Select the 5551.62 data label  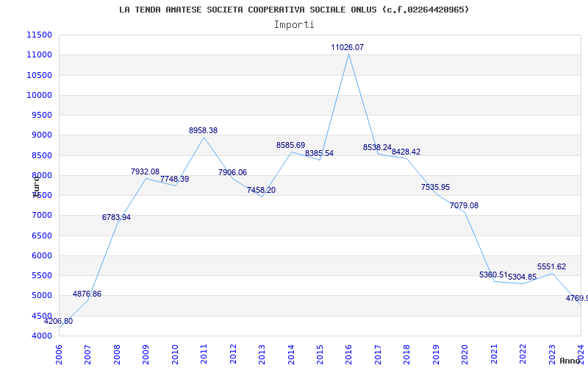pyautogui.click(x=552, y=266)
